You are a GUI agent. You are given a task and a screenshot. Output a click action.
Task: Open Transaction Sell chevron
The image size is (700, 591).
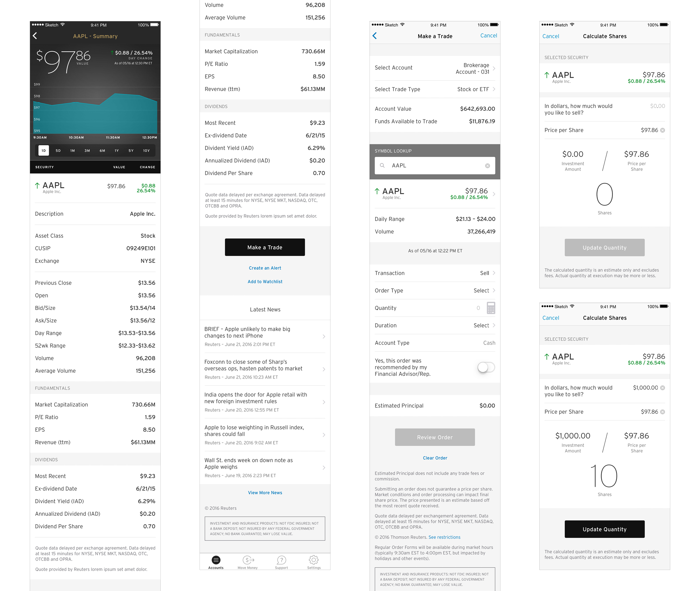pos(494,273)
